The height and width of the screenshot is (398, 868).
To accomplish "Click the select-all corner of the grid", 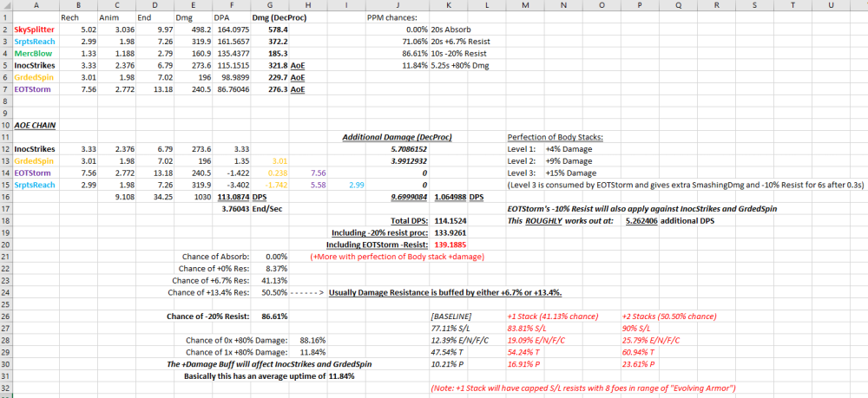I will pos(4,5).
